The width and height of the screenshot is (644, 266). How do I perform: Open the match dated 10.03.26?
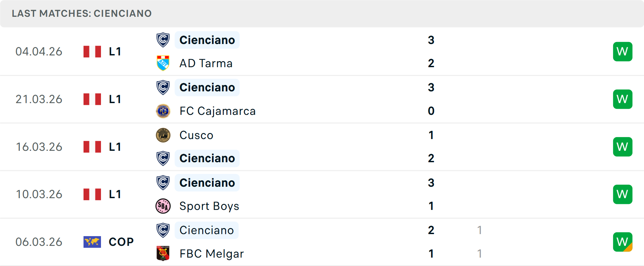(39, 194)
